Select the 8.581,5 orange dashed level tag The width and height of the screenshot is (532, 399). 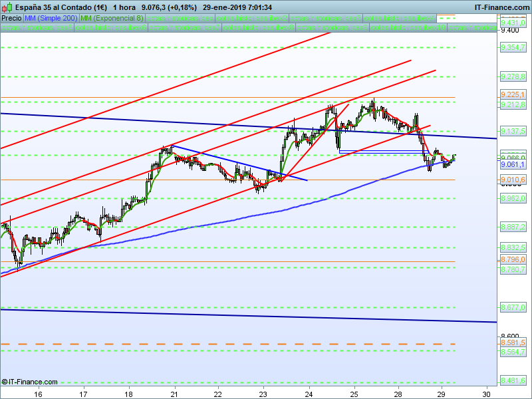(x=513, y=342)
